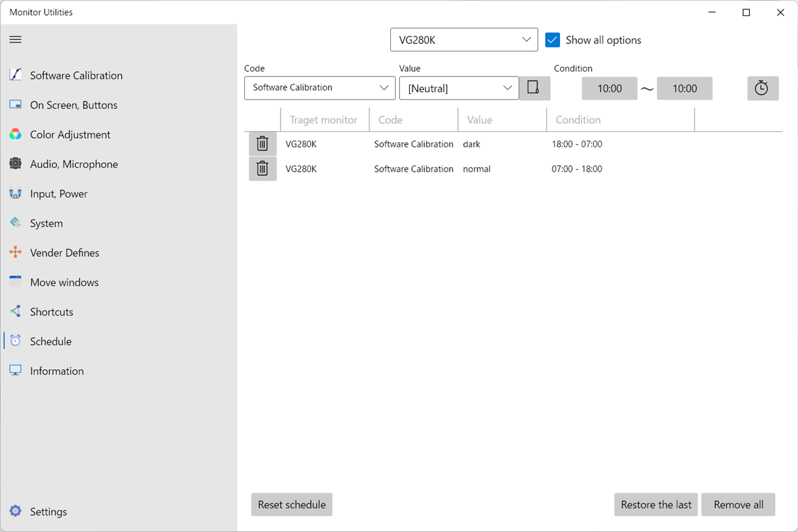Image resolution: width=798 pixels, height=532 pixels.
Task: Open the Settings at the sidebar bottom
Action: click(x=49, y=512)
